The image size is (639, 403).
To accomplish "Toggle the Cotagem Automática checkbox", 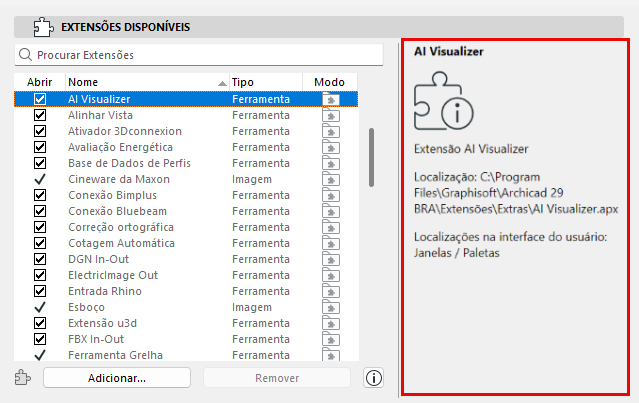I will (x=40, y=243).
